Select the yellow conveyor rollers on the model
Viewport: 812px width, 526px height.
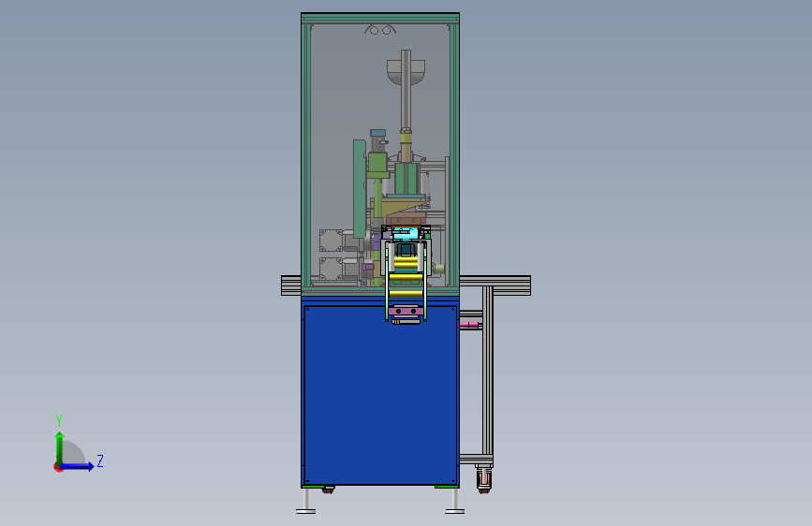(x=406, y=277)
